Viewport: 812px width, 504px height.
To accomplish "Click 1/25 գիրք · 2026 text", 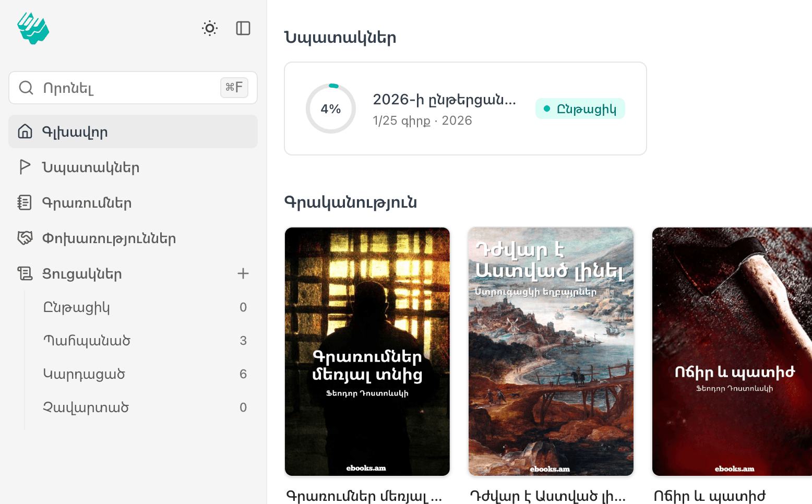I will click(422, 121).
